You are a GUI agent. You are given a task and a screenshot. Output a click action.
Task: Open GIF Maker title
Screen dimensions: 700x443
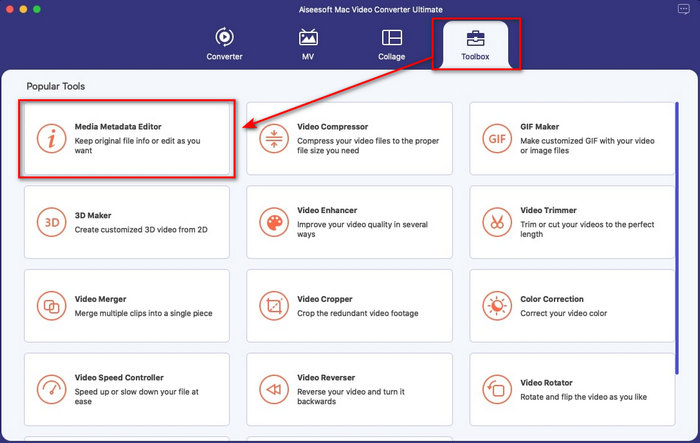539,127
